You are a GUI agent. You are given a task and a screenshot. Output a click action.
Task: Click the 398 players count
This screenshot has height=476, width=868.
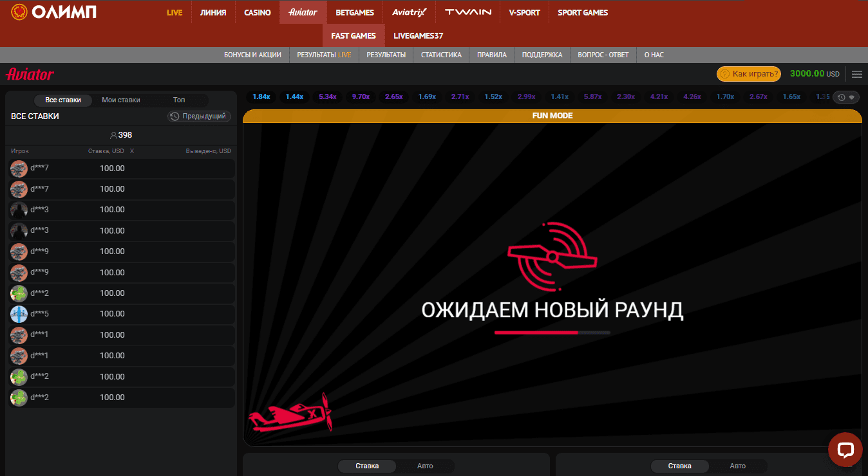[x=121, y=135]
